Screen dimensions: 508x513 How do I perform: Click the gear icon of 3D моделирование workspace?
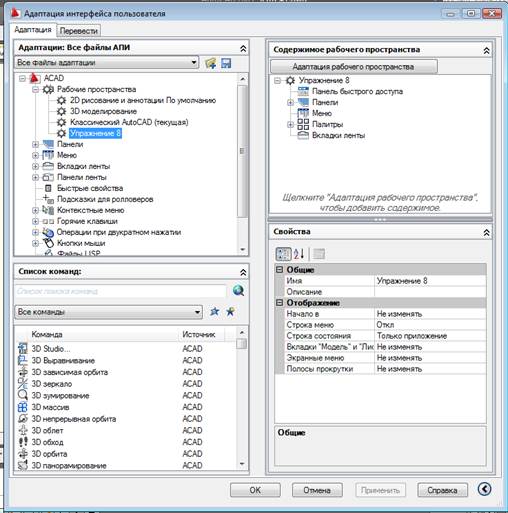(61, 111)
